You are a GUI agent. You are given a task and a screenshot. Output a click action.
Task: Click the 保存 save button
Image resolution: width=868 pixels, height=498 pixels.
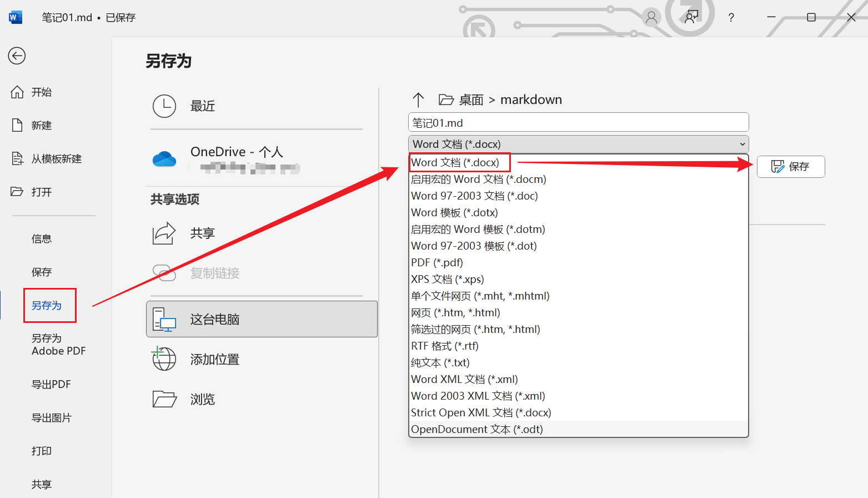pos(791,167)
